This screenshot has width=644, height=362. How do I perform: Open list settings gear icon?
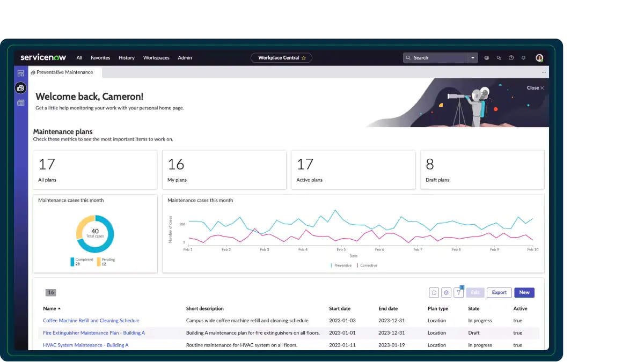tap(447, 292)
